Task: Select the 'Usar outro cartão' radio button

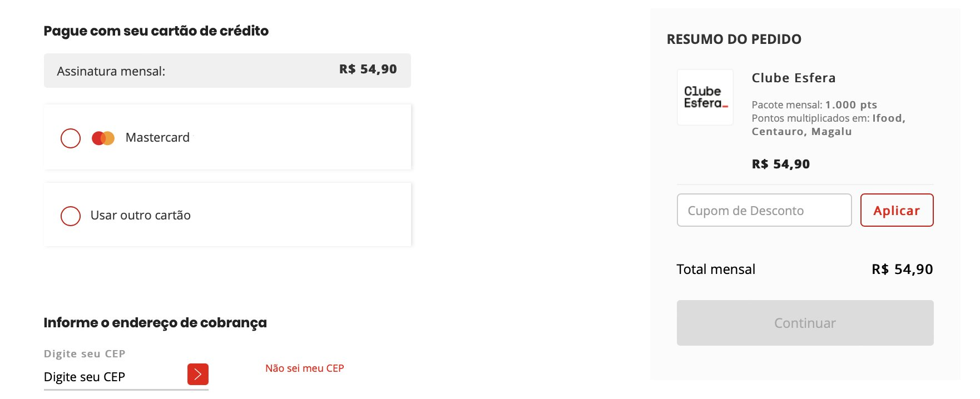Action: click(71, 216)
